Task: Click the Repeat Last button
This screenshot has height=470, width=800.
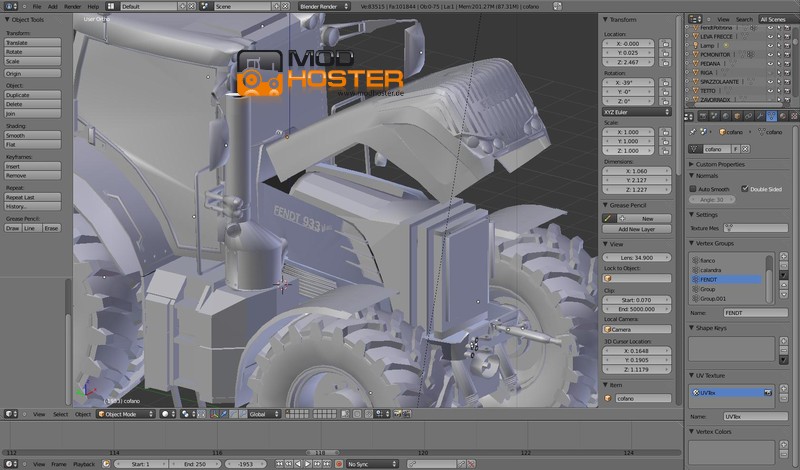Action: (x=33, y=197)
